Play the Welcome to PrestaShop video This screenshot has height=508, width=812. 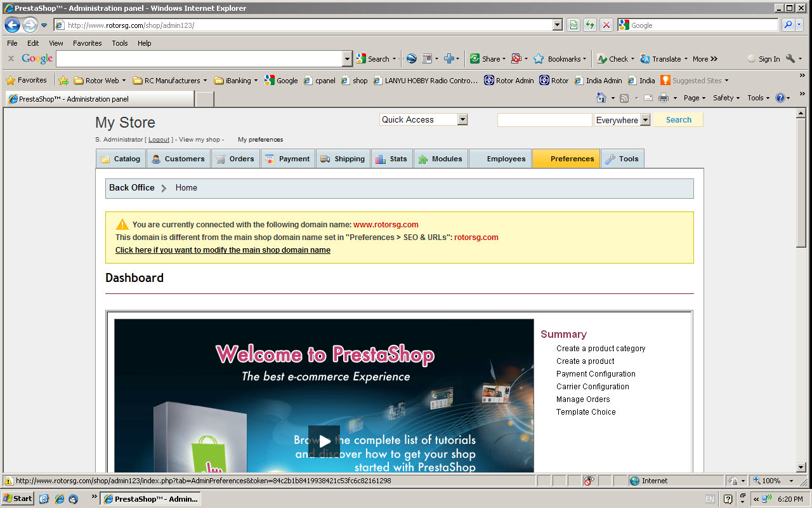(324, 441)
